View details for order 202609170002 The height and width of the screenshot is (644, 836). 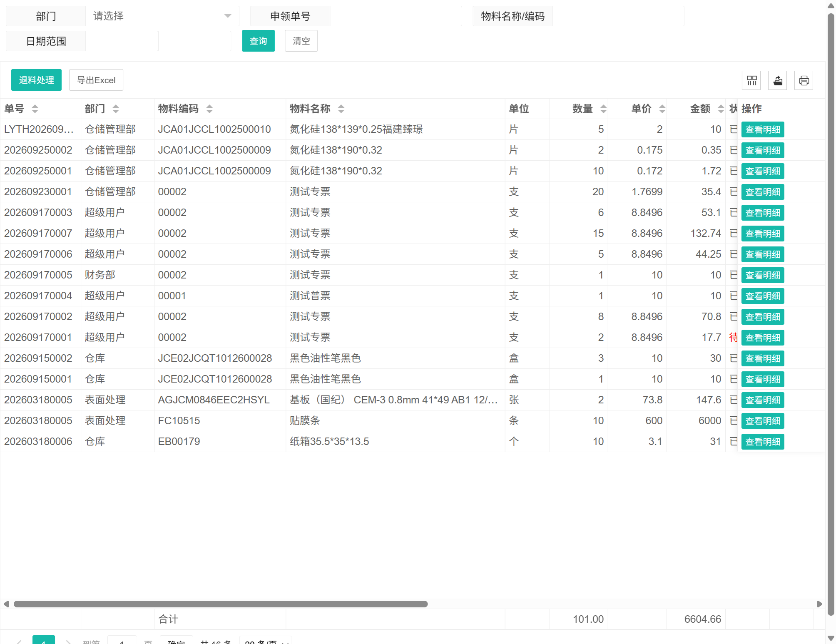tap(763, 317)
